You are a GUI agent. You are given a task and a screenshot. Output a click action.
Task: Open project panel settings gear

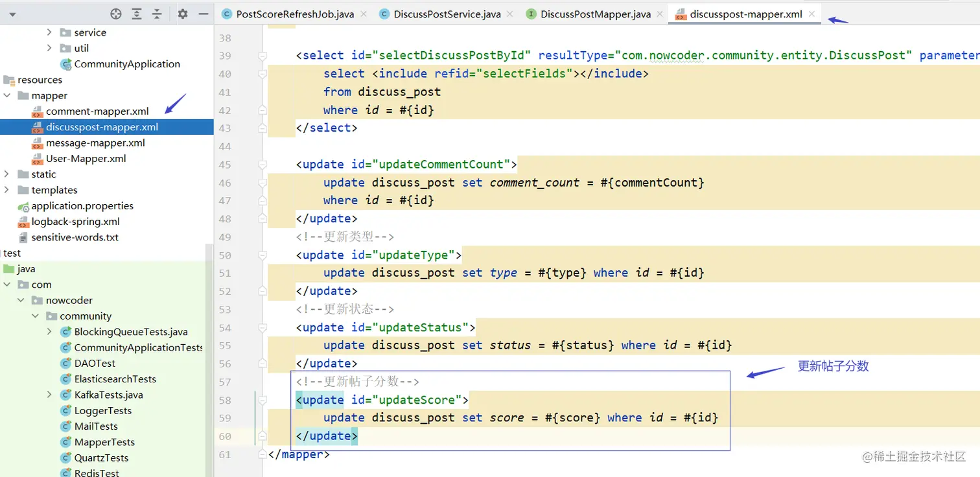pyautogui.click(x=183, y=14)
